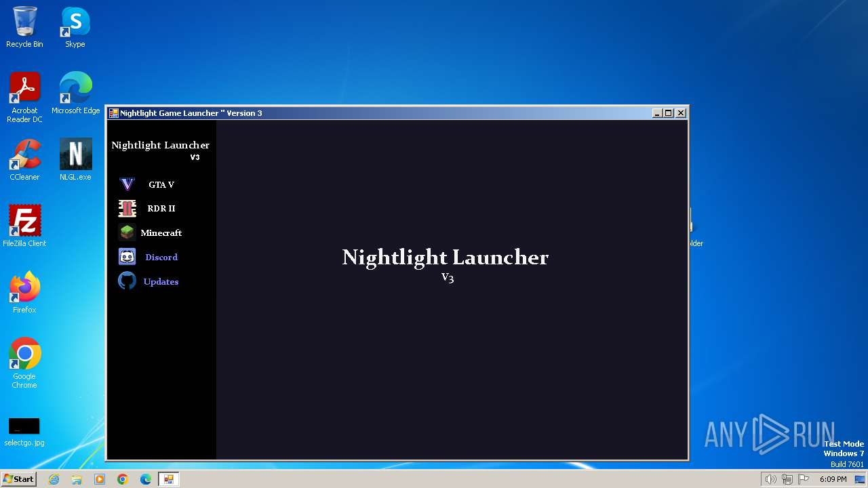
Task: Open Windows Media Player taskbar icon
Action: point(100,479)
